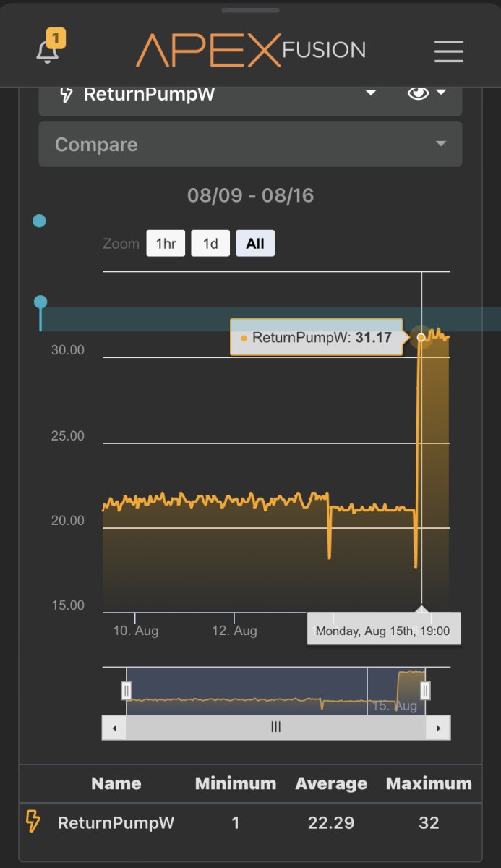Set zoom to 1d

[x=210, y=244]
